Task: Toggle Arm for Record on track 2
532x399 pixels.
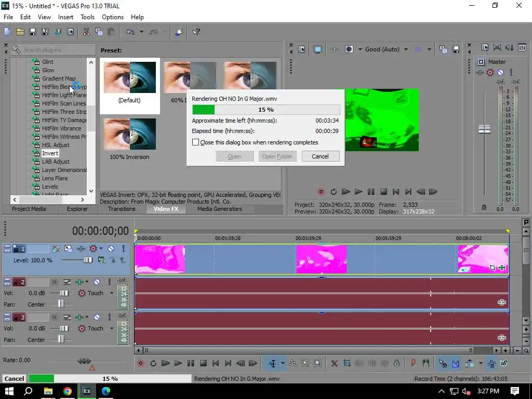Action: pos(54,282)
